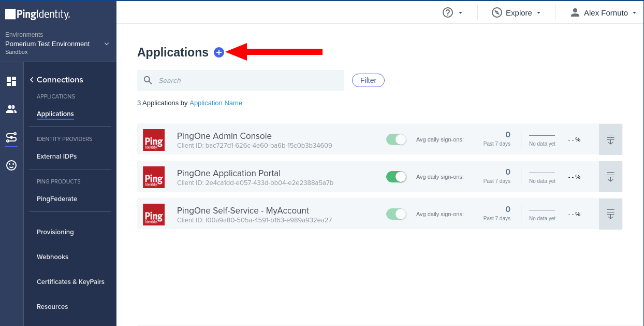Click in the Search applications field
This screenshot has width=644, height=326.
tap(241, 80)
